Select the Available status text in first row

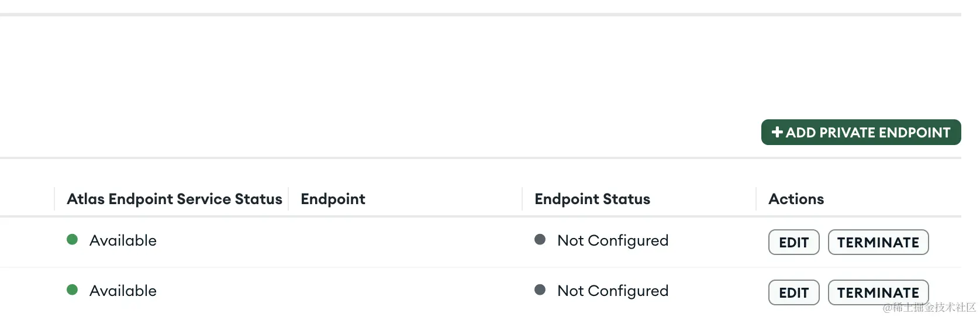123,240
